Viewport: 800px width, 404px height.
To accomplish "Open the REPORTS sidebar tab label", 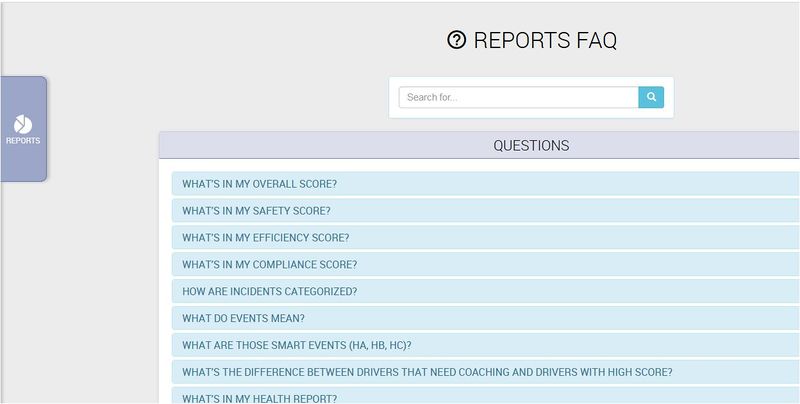I will pos(22,141).
